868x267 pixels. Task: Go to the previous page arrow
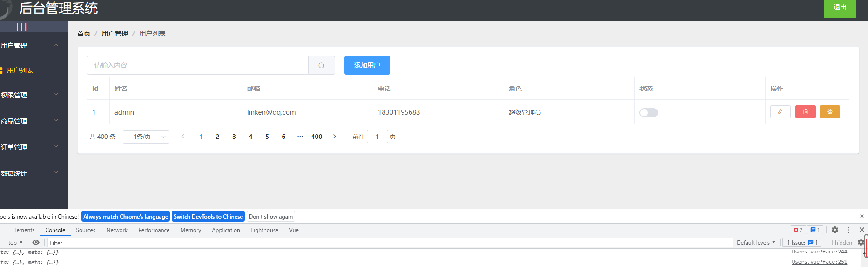[x=183, y=137]
